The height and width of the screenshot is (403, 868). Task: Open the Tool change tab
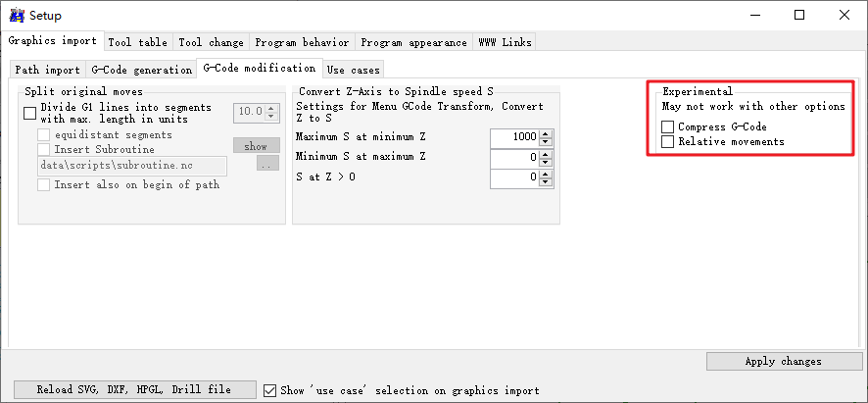[x=211, y=42]
